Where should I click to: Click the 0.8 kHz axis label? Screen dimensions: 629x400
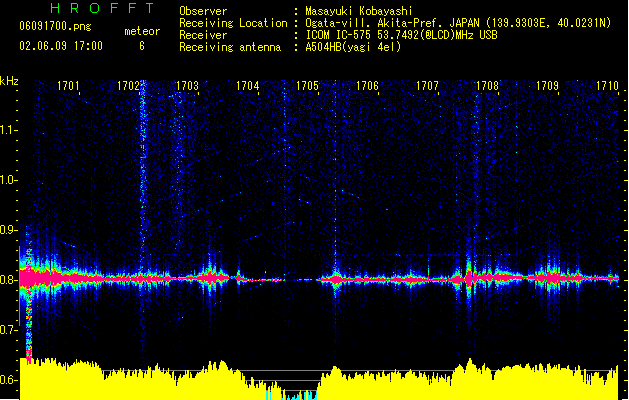point(7,280)
